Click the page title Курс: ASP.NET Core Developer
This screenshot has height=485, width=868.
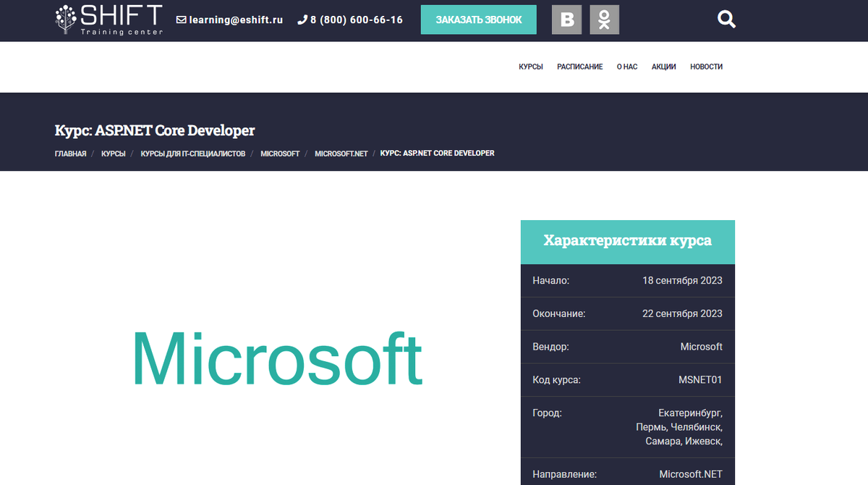coord(155,131)
